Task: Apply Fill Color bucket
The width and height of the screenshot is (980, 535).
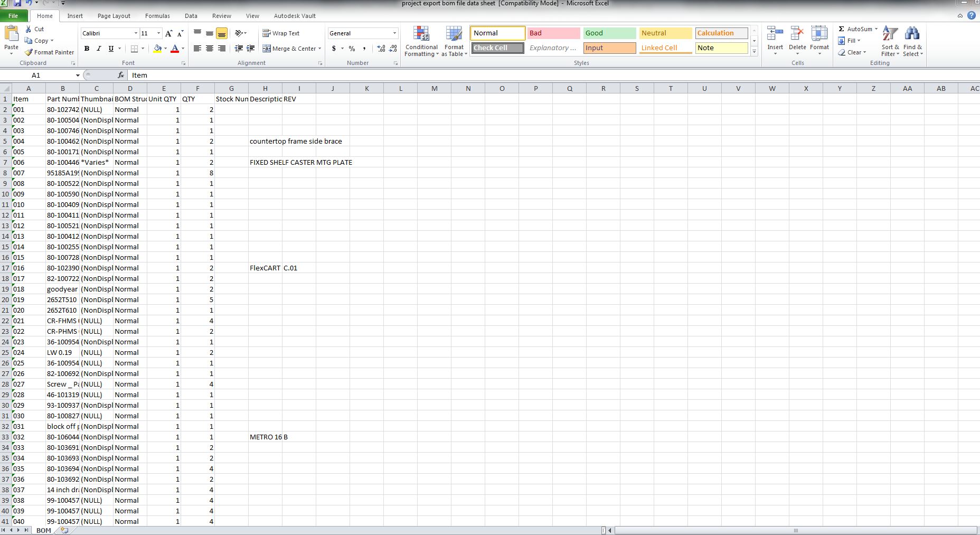Action: 157,49
